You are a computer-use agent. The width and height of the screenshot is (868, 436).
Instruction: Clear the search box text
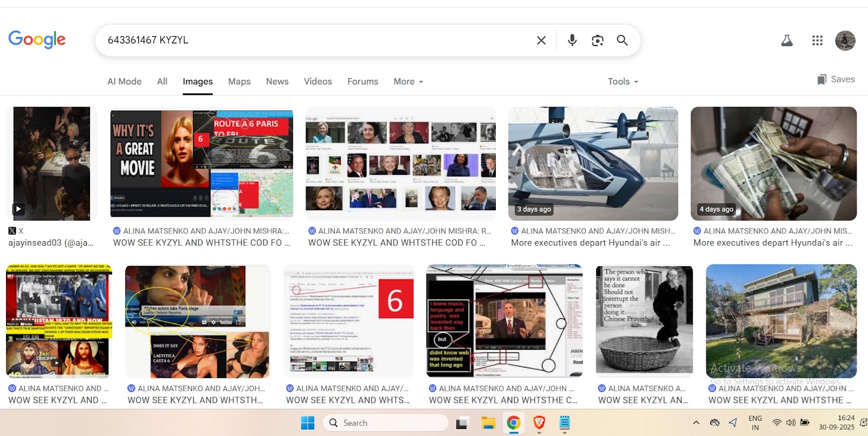541,40
